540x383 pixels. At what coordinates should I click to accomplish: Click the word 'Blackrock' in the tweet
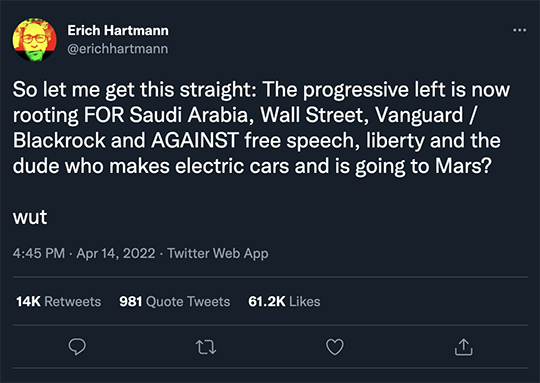pos(59,140)
